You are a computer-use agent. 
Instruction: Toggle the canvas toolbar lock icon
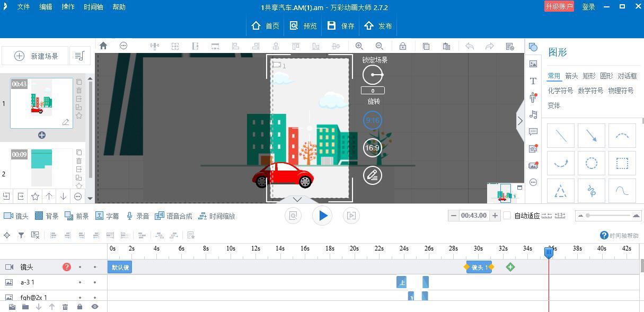(403, 46)
